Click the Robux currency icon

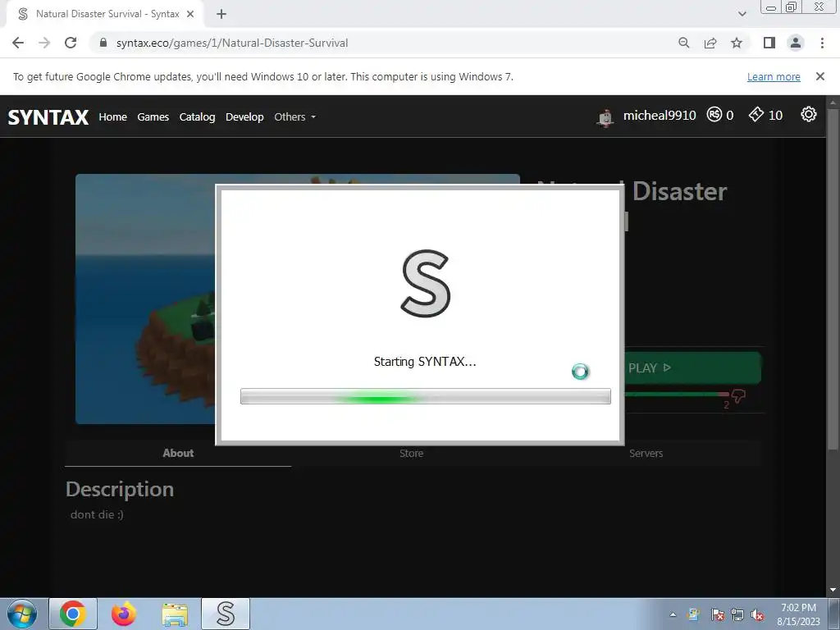pos(714,115)
